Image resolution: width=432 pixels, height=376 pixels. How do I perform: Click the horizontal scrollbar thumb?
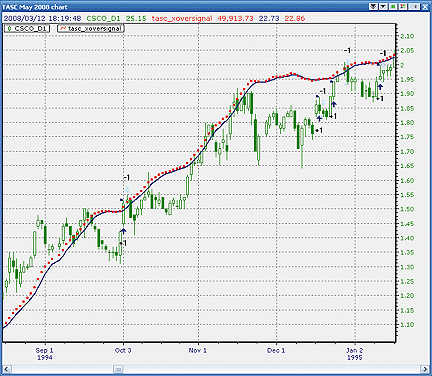pos(118,369)
